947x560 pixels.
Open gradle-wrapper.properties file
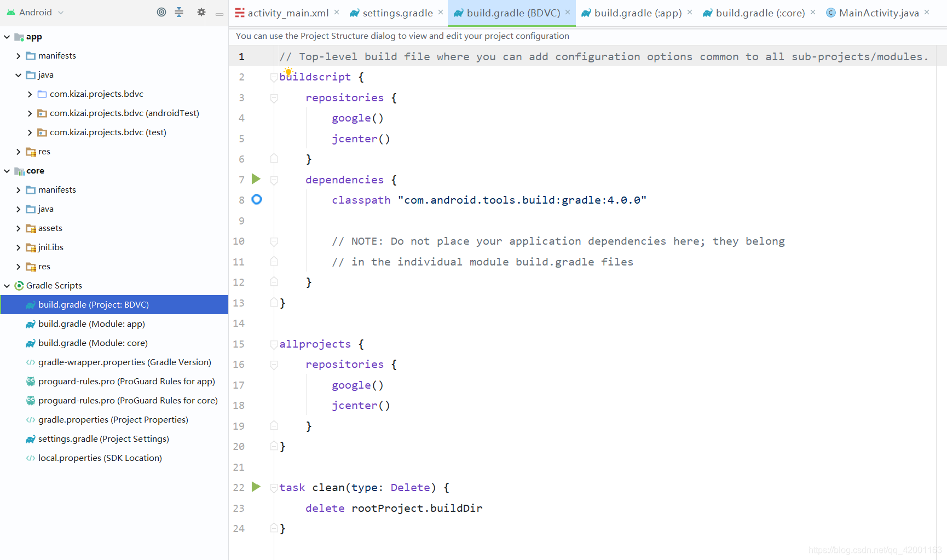coord(114,362)
